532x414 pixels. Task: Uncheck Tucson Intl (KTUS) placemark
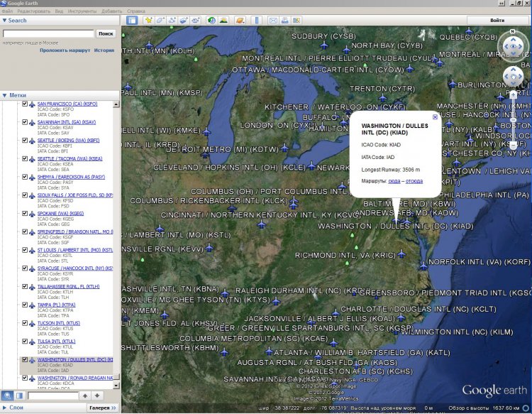coord(25,323)
